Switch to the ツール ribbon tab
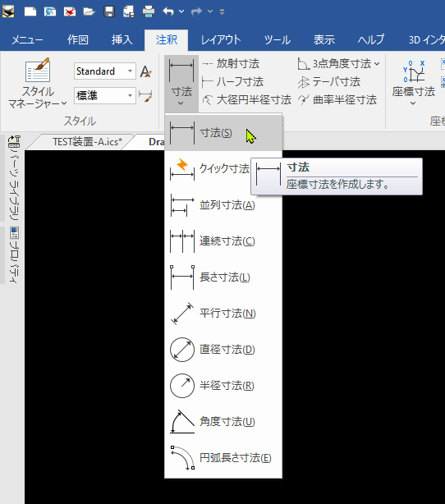 click(x=278, y=40)
